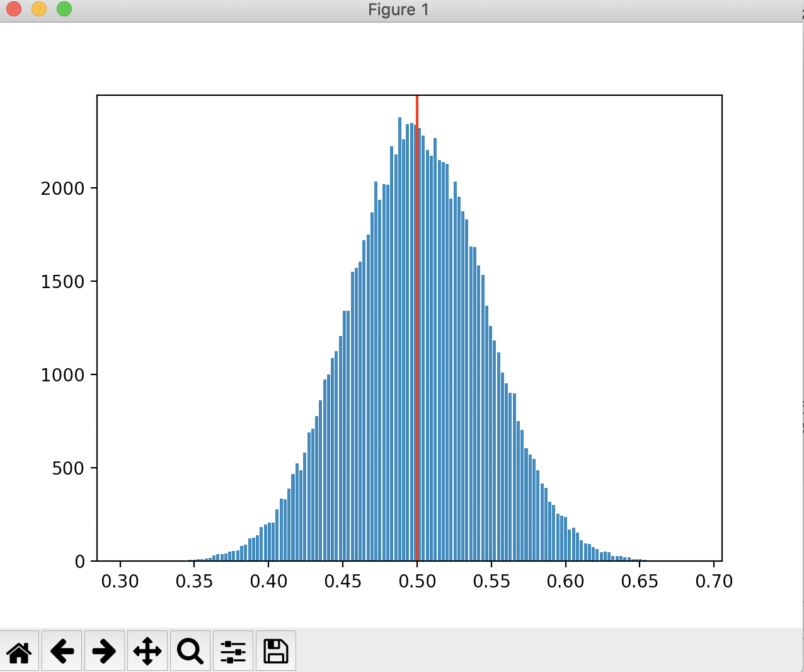
Task: Click the x-axis label 0.65
Action: point(640,581)
